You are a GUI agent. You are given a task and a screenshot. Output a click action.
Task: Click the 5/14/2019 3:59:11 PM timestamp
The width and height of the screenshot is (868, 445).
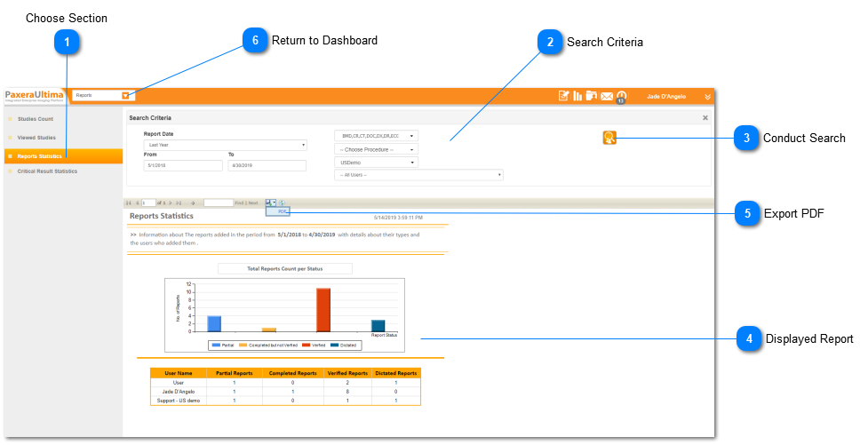pyautogui.click(x=398, y=219)
